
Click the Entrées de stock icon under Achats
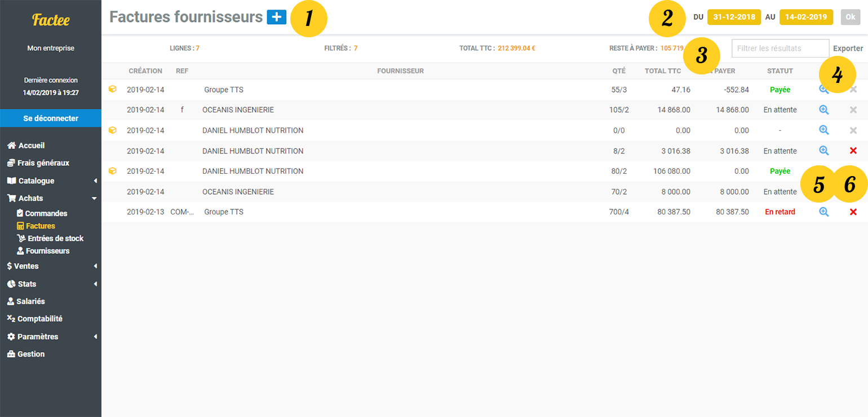click(20, 238)
